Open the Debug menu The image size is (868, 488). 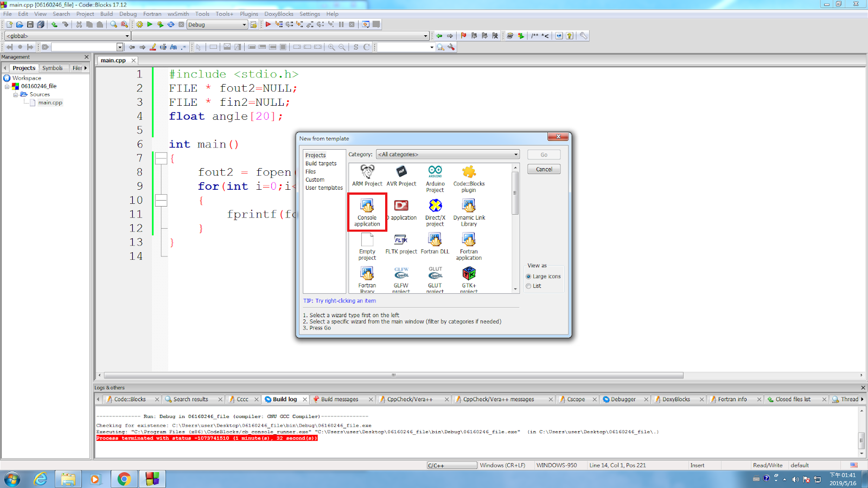[x=128, y=14]
